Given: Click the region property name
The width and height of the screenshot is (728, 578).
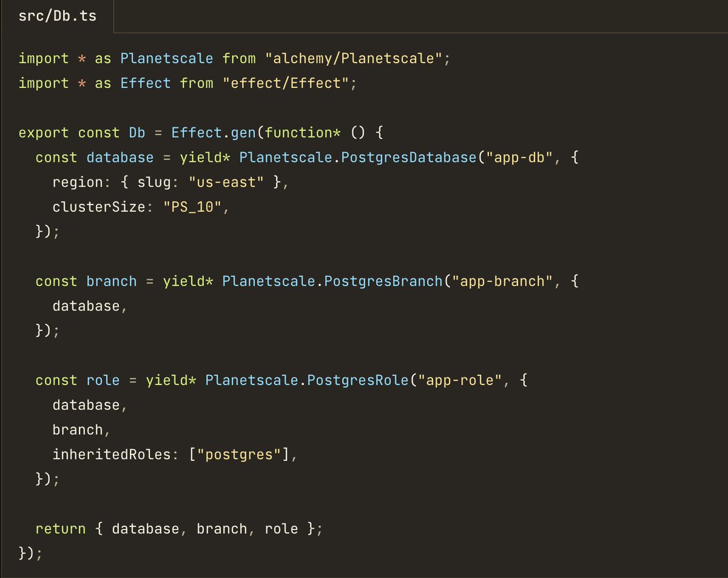Looking at the screenshot, I should [x=78, y=183].
